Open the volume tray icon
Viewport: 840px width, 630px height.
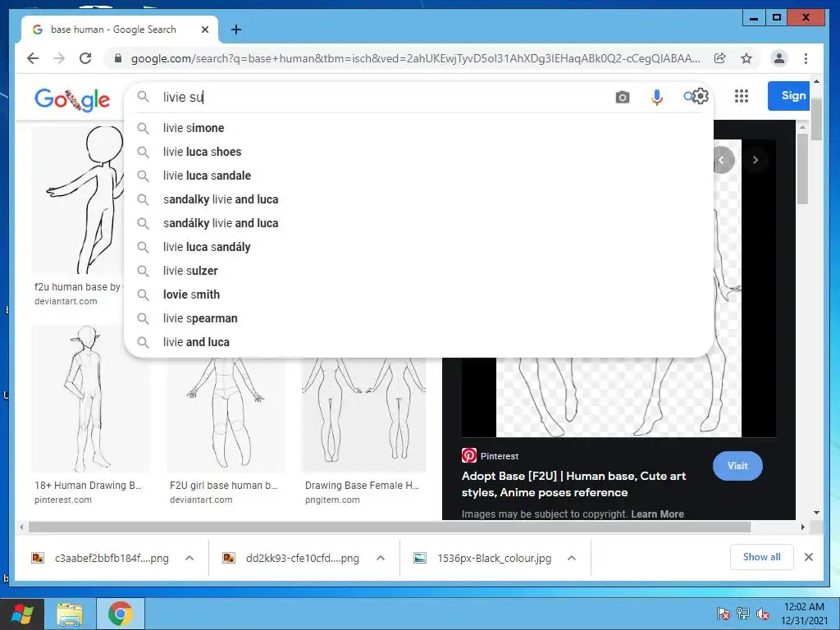pyautogui.click(x=762, y=614)
